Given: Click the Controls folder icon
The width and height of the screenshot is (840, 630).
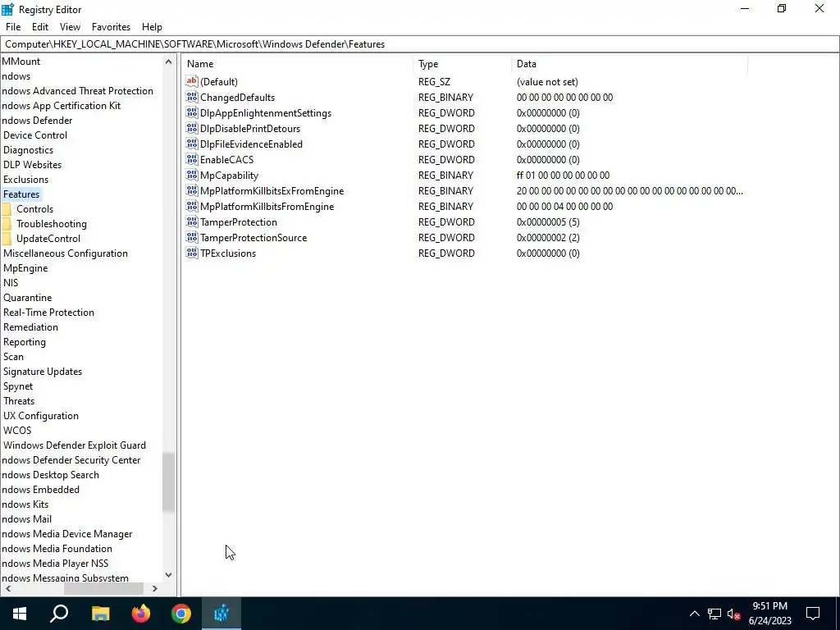Looking at the screenshot, I should pos(7,209).
